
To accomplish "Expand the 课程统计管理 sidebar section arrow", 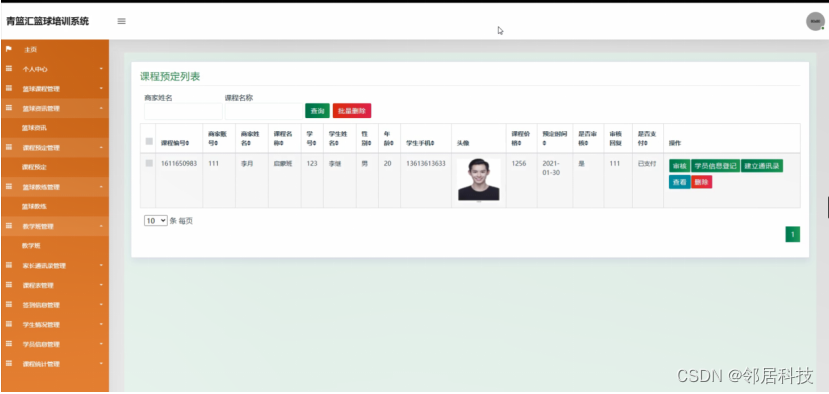I will (101, 363).
